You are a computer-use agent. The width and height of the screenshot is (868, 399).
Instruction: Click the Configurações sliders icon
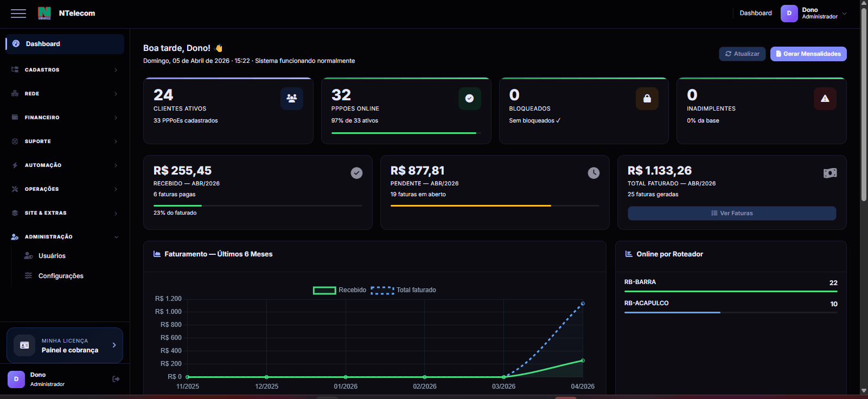pos(28,276)
